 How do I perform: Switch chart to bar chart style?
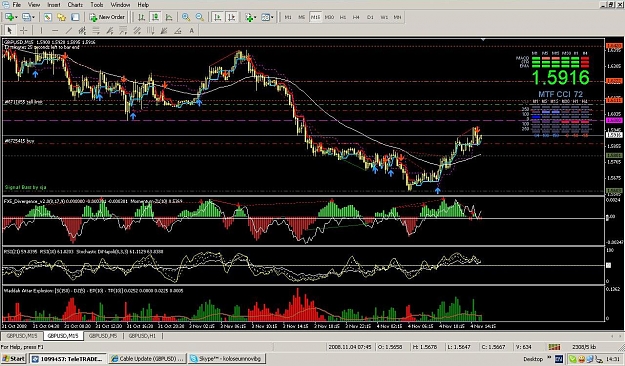[x=141, y=17]
